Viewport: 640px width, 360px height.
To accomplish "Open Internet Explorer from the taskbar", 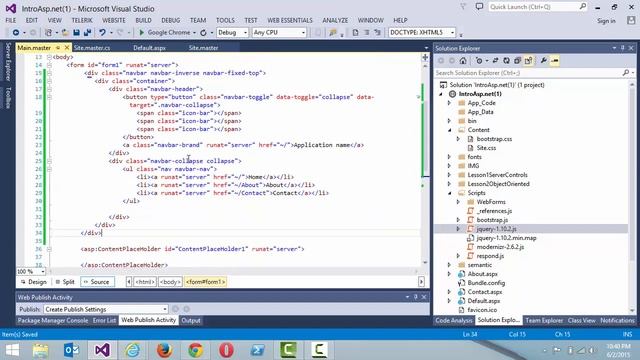I will click(133, 350).
